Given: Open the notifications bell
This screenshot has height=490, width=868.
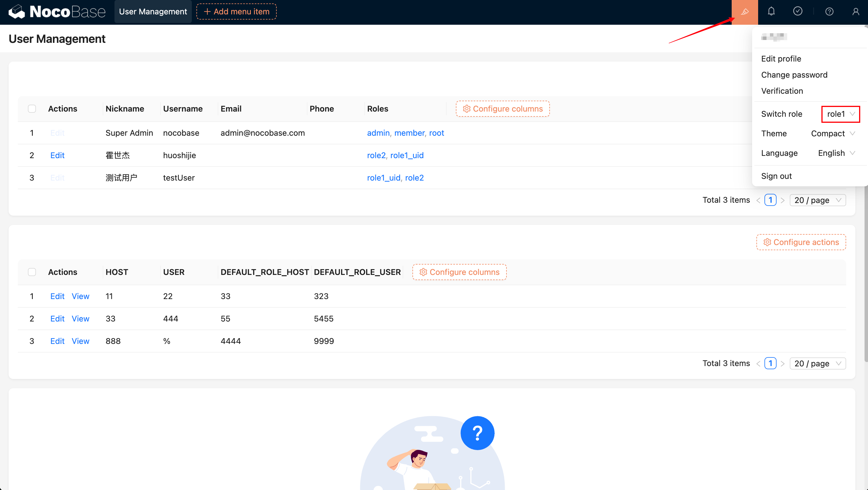Looking at the screenshot, I should pyautogui.click(x=771, y=12).
